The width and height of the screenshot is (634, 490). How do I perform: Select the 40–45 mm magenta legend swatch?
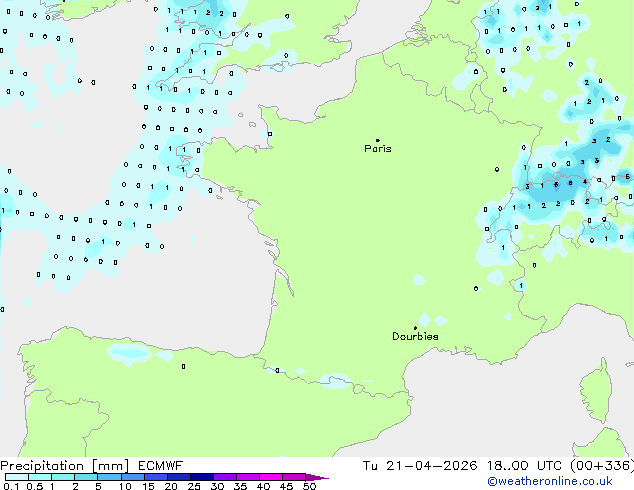pyautogui.click(x=271, y=477)
